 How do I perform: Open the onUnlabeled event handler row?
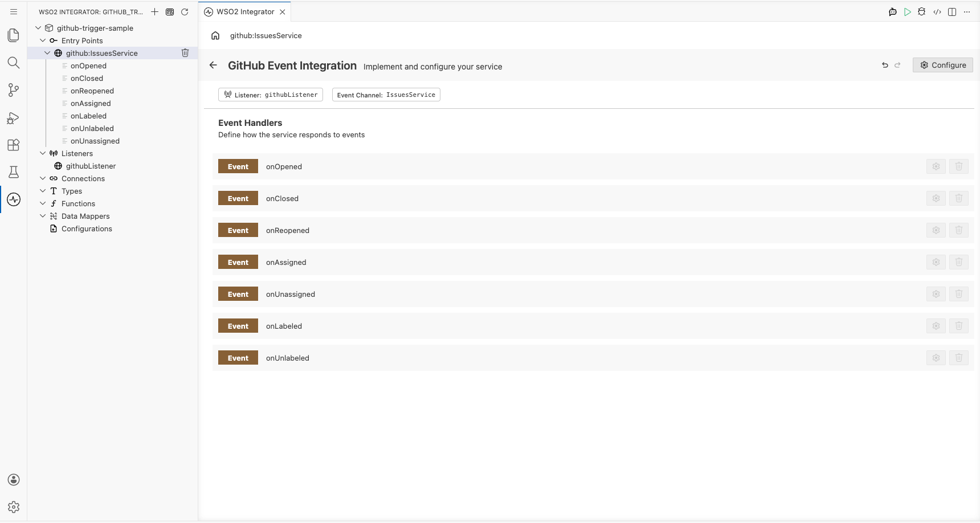[593, 358]
